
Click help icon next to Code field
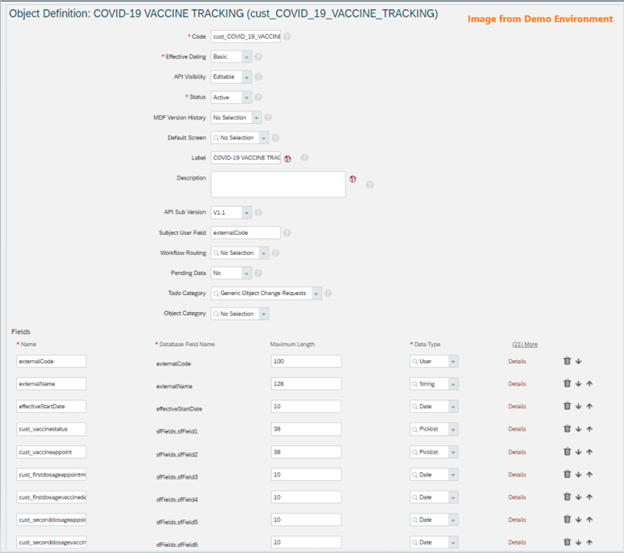click(x=287, y=37)
